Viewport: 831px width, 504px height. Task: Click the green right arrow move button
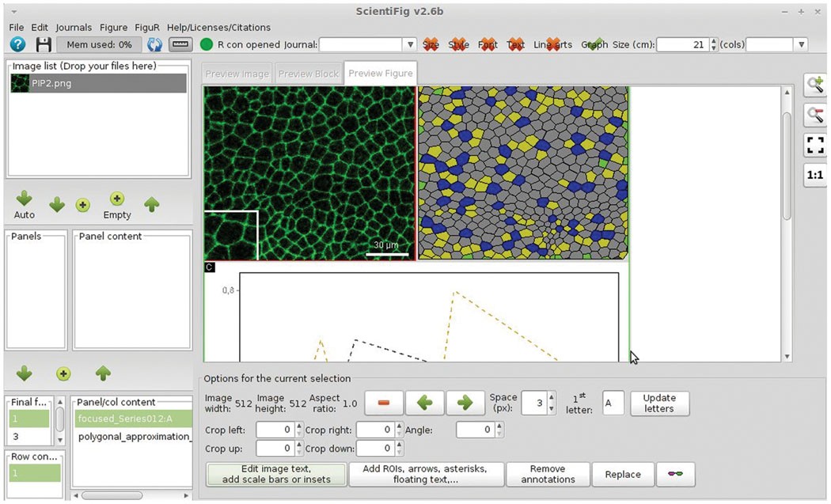click(x=465, y=403)
